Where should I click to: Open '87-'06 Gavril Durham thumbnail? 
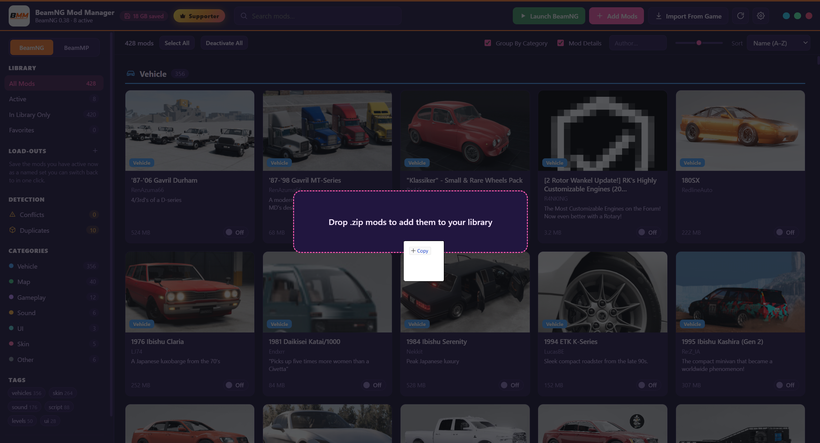pyautogui.click(x=190, y=130)
